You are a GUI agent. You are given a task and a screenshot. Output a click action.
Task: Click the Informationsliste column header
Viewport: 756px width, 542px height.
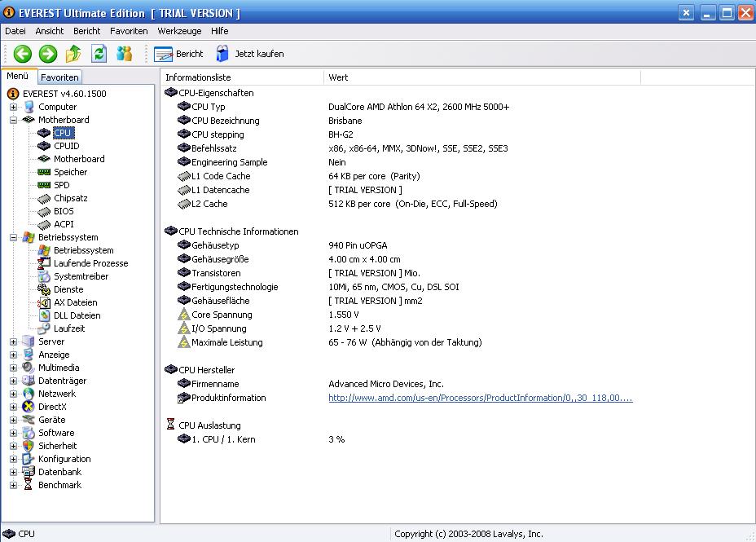tap(242, 77)
